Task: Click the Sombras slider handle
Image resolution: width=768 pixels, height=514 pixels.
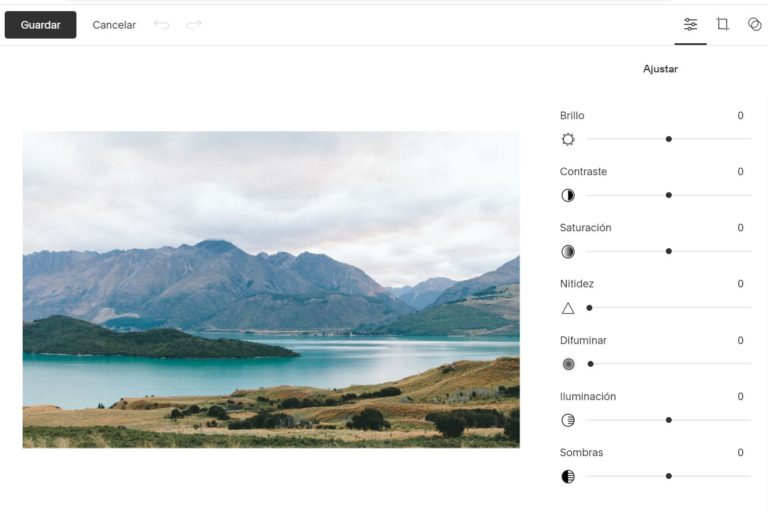Action: click(669, 476)
